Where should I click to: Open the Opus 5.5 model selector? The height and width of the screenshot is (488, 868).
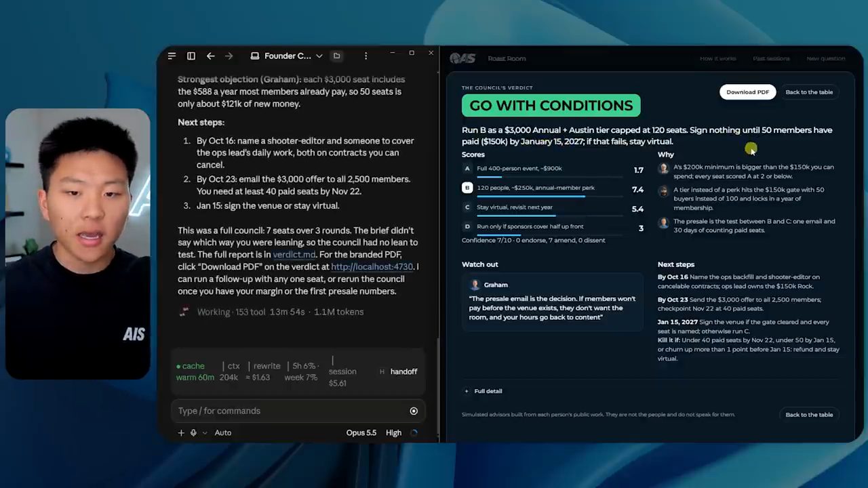(361, 432)
